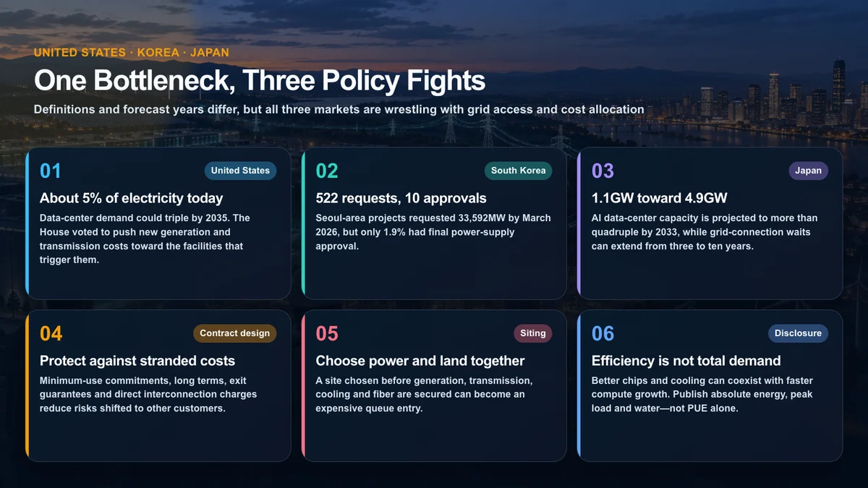Click the number 02 on Korea card
868x488 pixels.
(327, 171)
